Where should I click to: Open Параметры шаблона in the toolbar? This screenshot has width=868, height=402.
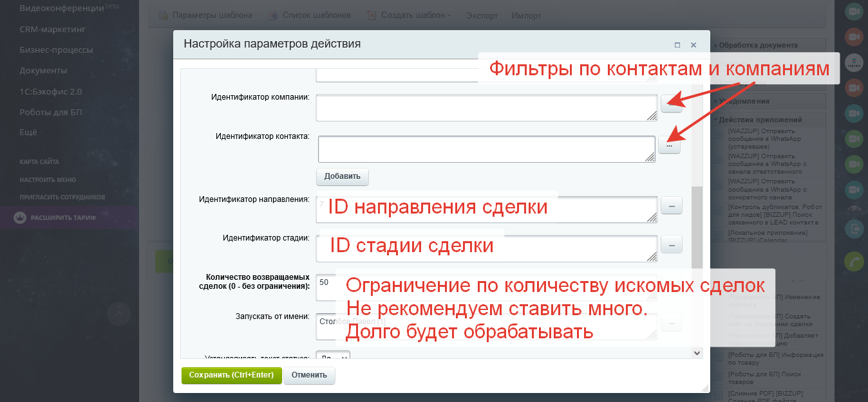pos(212,15)
